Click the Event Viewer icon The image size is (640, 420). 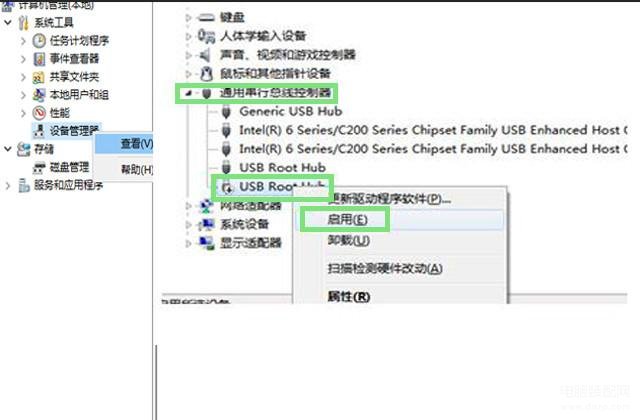point(39,59)
